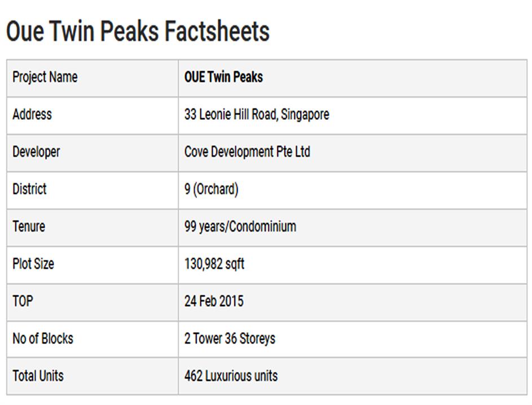Click the '462 Luxurious units' value

click(231, 376)
